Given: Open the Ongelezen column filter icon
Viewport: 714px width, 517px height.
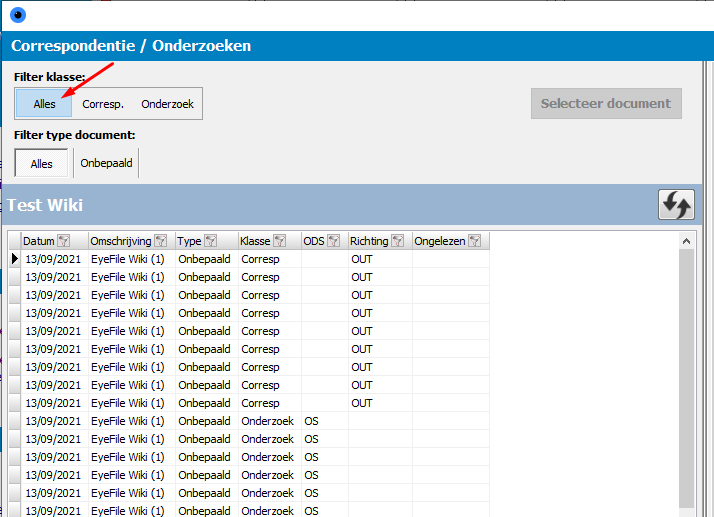Looking at the screenshot, I should [474, 241].
